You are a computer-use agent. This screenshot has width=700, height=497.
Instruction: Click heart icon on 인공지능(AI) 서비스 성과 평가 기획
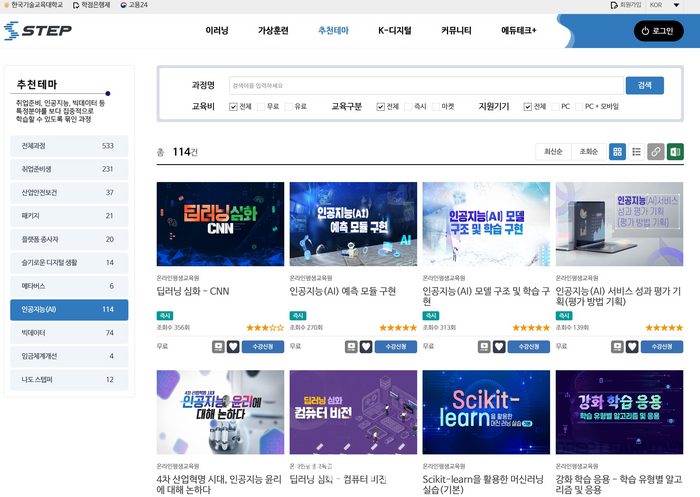pos(632,347)
